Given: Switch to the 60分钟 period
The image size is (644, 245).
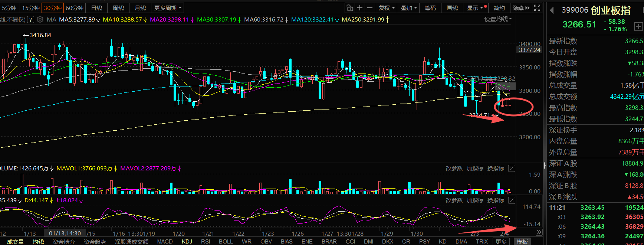Looking at the screenshot, I should click(75, 8).
